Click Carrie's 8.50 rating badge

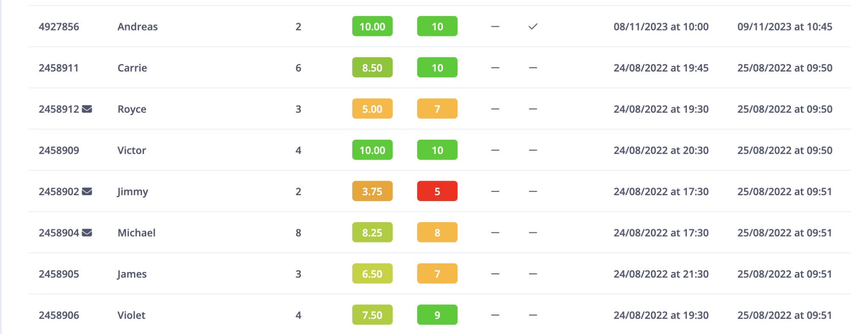[372, 68]
